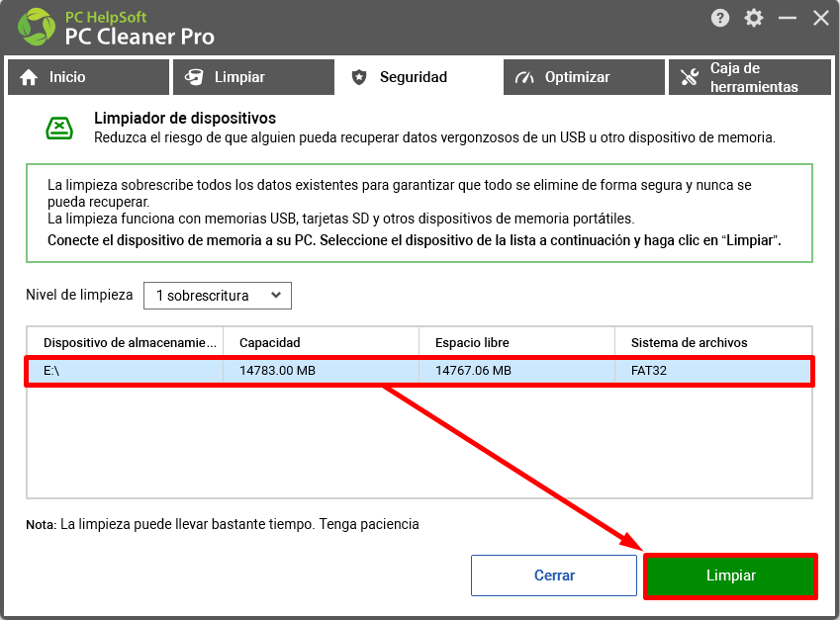
Task: Open the help question mark icon
Action: click(x=720, y=18)
